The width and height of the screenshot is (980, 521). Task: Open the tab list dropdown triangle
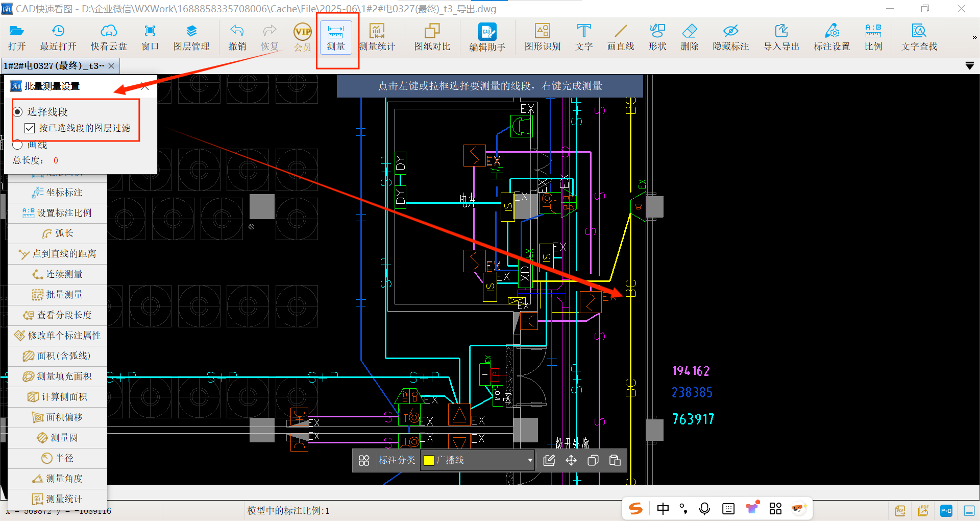tap(970, 66)
